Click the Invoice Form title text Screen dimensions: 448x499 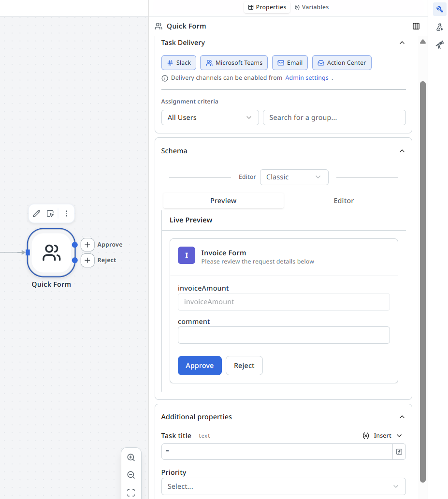pos(223,253)
